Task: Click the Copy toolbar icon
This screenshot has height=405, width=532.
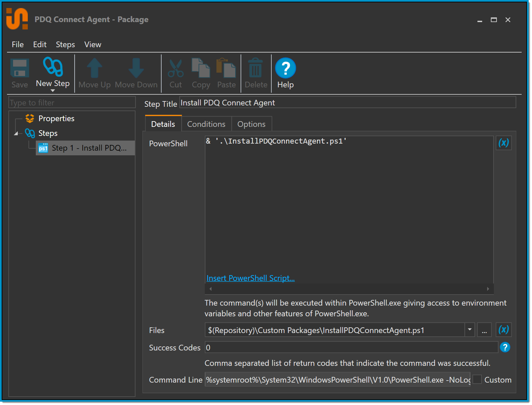Action: (201, 68)
